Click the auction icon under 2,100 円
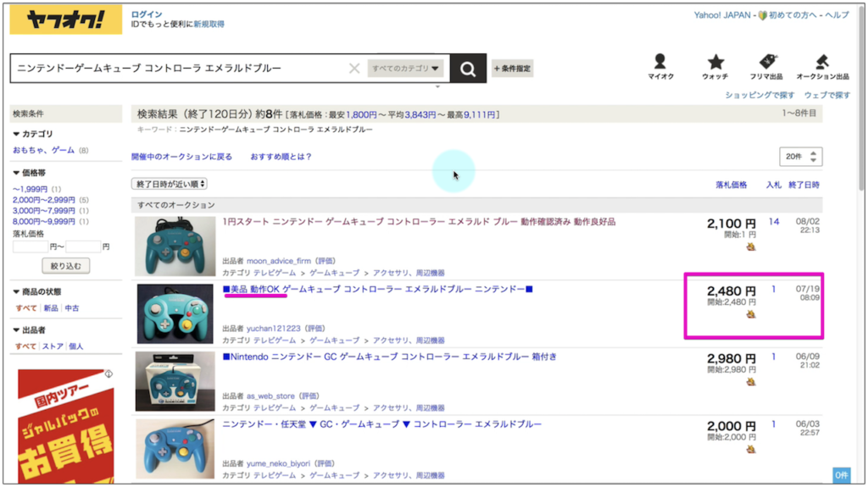868x487 pixels. tap(751, 246)
